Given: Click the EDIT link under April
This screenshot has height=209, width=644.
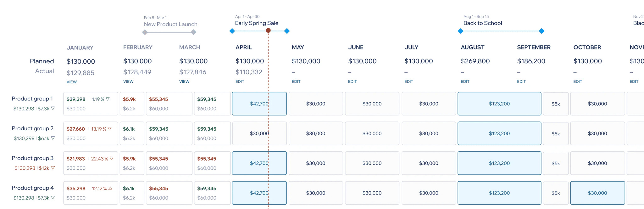Looking at the screenshot, I should [240, 82].
